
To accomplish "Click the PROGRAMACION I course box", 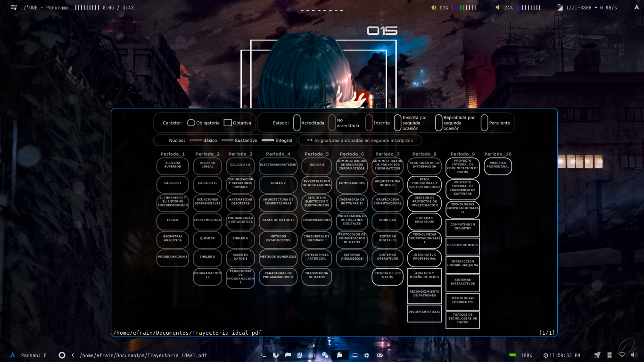I will [173, 258].
